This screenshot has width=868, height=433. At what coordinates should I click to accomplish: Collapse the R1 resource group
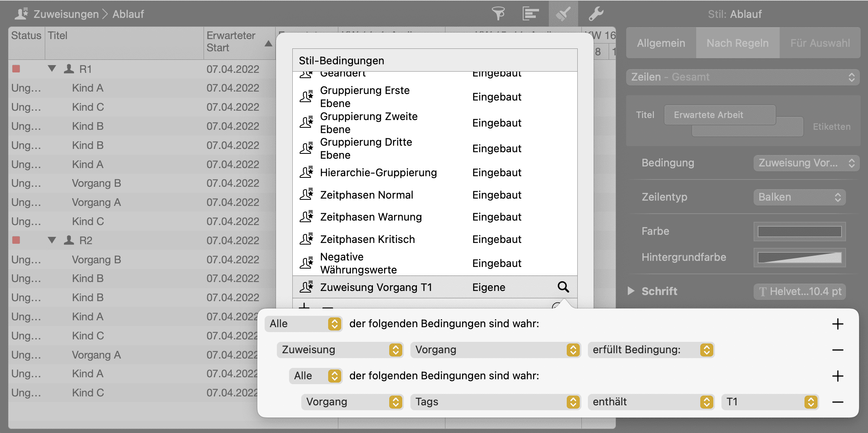[52, 69]
